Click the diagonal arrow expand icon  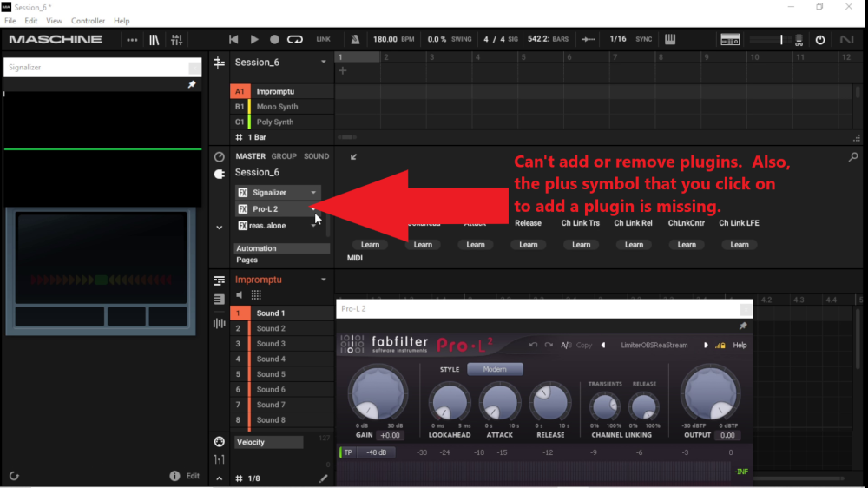click(353, 157)
